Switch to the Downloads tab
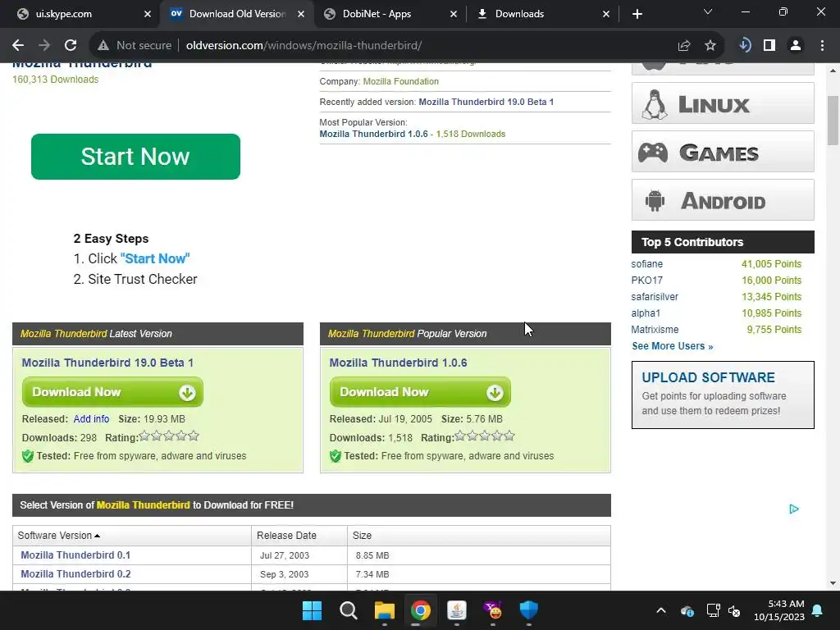The image size is (840, 630). (541, 14)
